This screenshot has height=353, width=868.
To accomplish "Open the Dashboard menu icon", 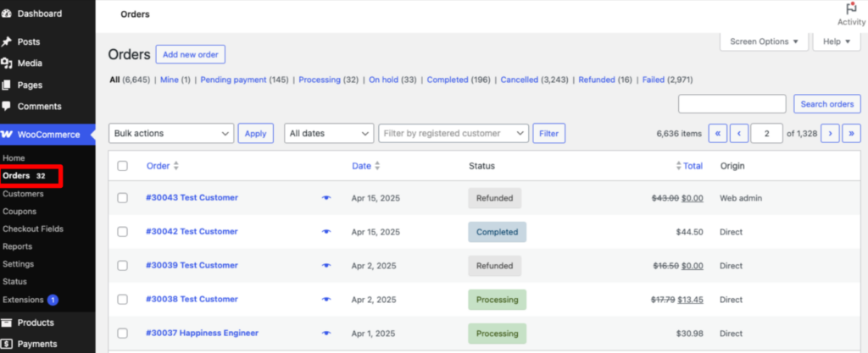I will click(7, 14).
